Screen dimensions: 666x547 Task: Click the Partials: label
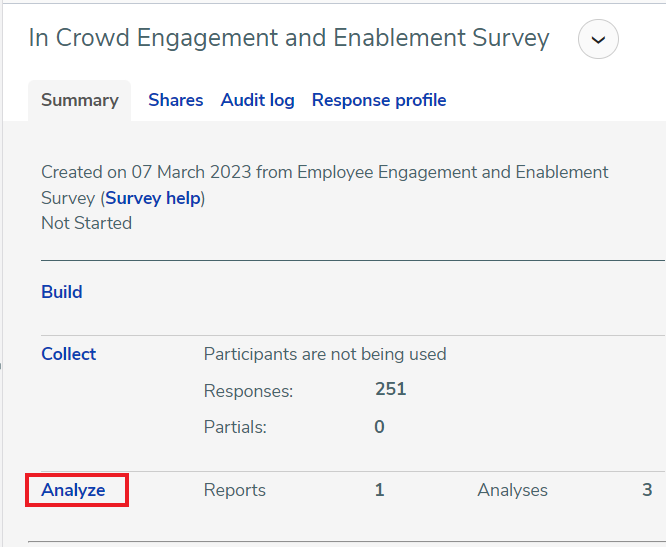pos(235,427)
